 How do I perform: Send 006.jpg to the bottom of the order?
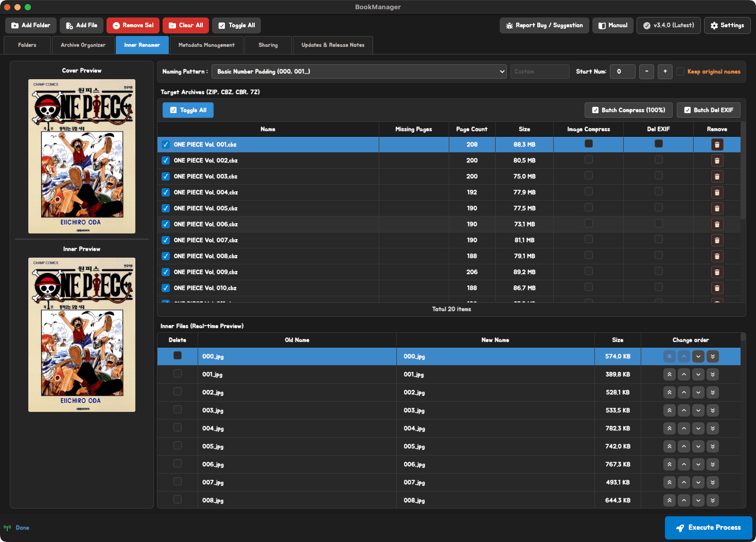713,464
